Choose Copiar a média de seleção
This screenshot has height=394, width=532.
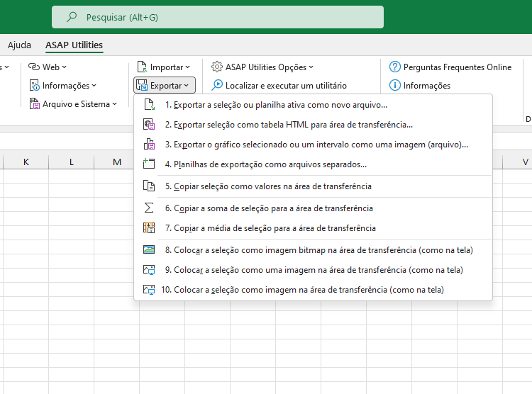[x=313, y=228]
